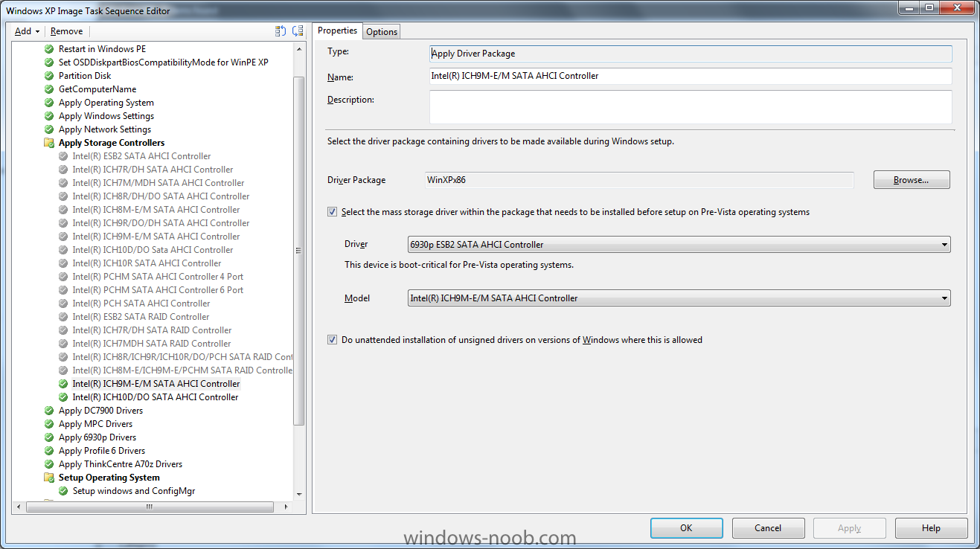The width and height of the screenshot is (980, 549).
Task: Select the ICH8R/ICH9R/ICH10R/DO/PCH SATA RAID step
Action: [182, 357]
